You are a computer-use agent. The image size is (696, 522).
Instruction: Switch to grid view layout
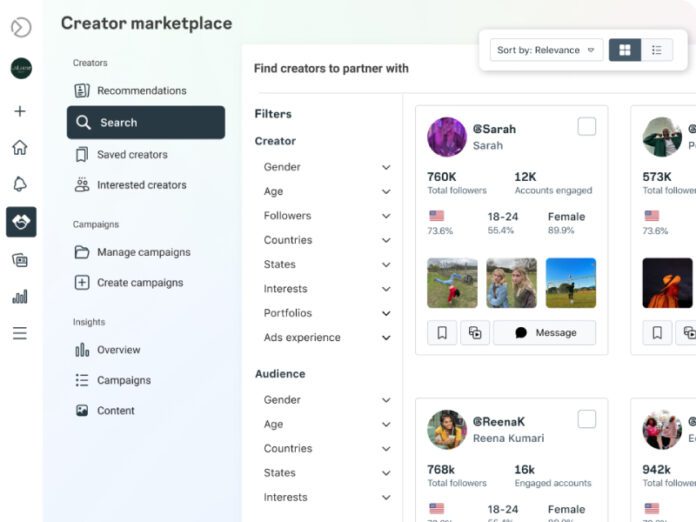(x=625, y=49)
